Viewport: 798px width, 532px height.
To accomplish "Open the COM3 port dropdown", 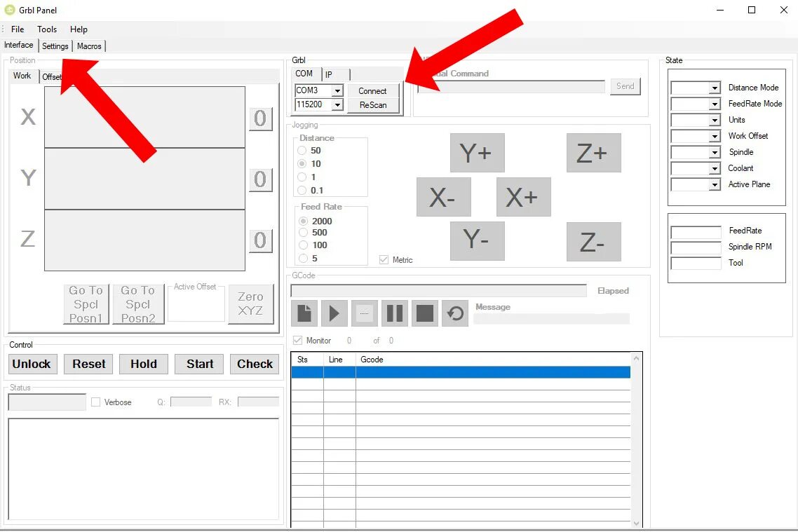I will click(337, 90).
